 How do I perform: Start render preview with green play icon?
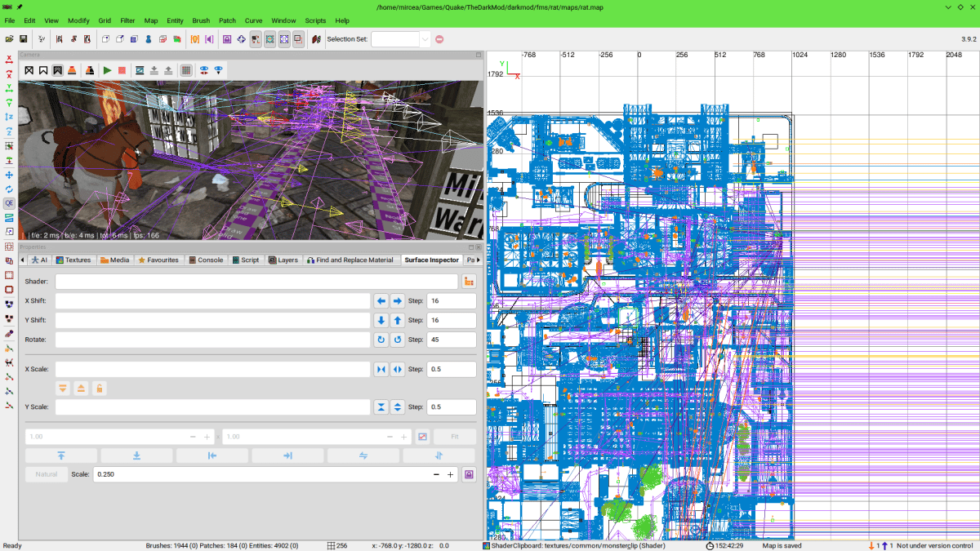[107, 71]
